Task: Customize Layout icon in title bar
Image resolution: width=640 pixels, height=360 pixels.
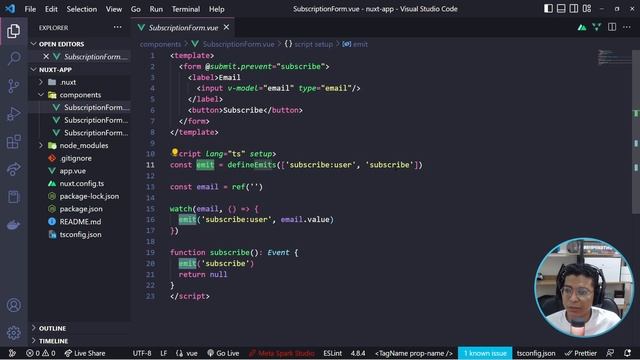Action: coord(587,9)
